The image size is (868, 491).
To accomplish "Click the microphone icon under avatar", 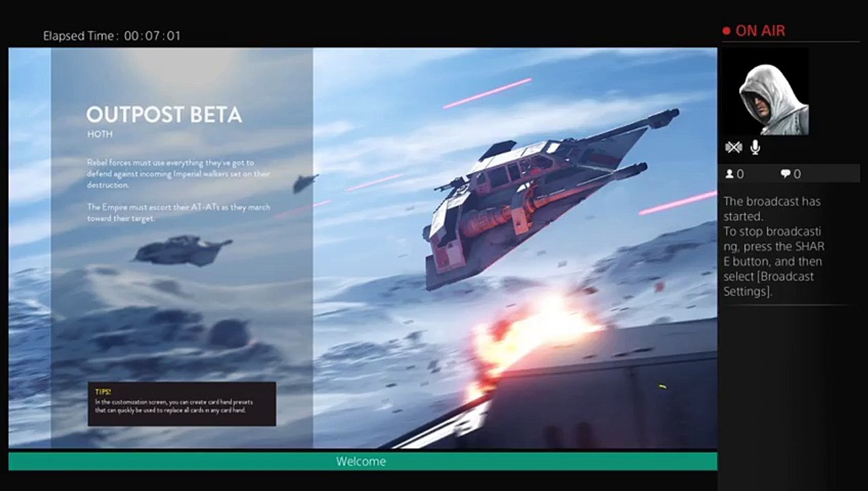I will pos(755,147).
